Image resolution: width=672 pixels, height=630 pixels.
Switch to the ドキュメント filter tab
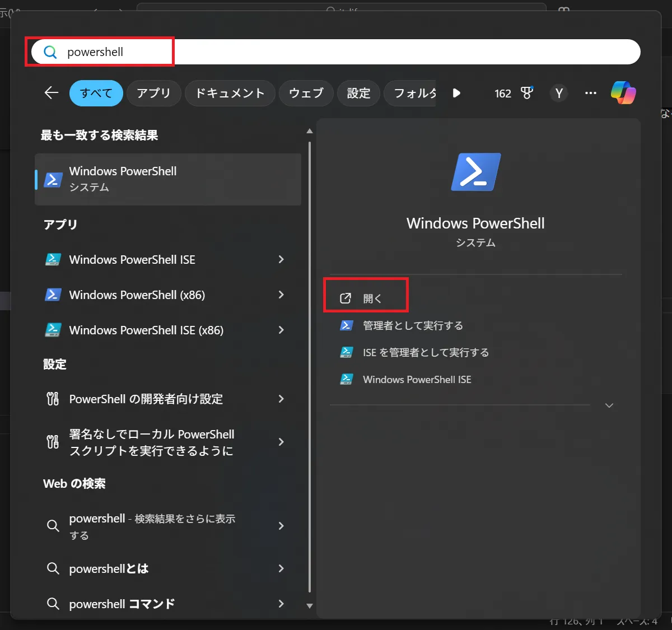click(x=230, y=93)
